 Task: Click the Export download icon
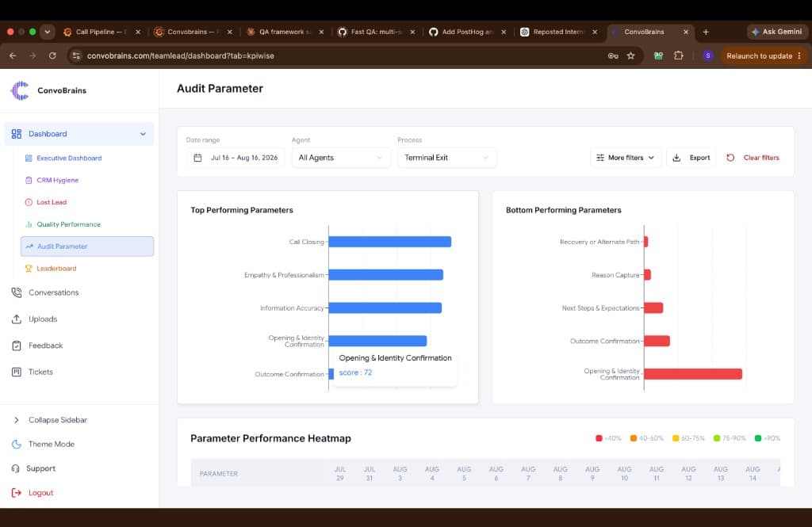tap(677, 158)
